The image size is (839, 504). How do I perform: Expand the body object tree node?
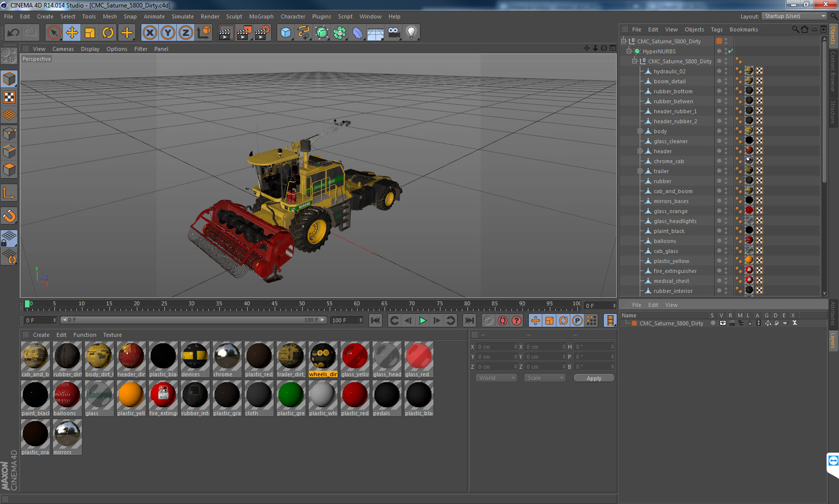[640, 131]
